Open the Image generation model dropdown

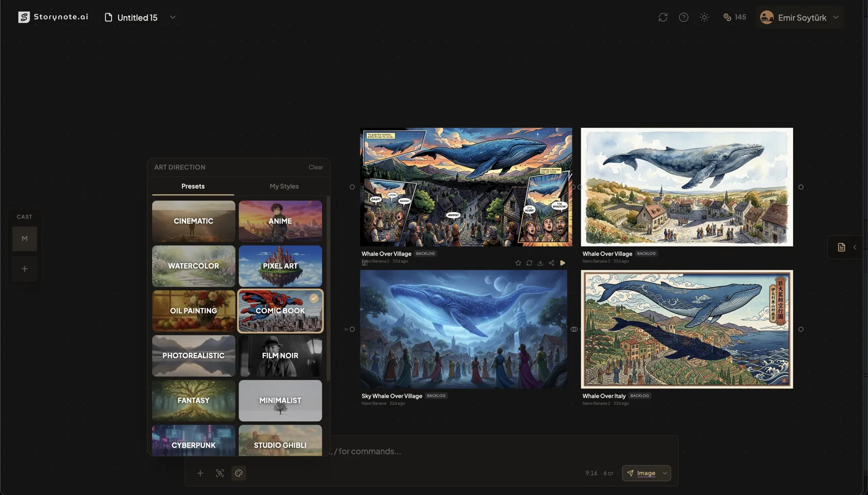click(x=646, y=473)
